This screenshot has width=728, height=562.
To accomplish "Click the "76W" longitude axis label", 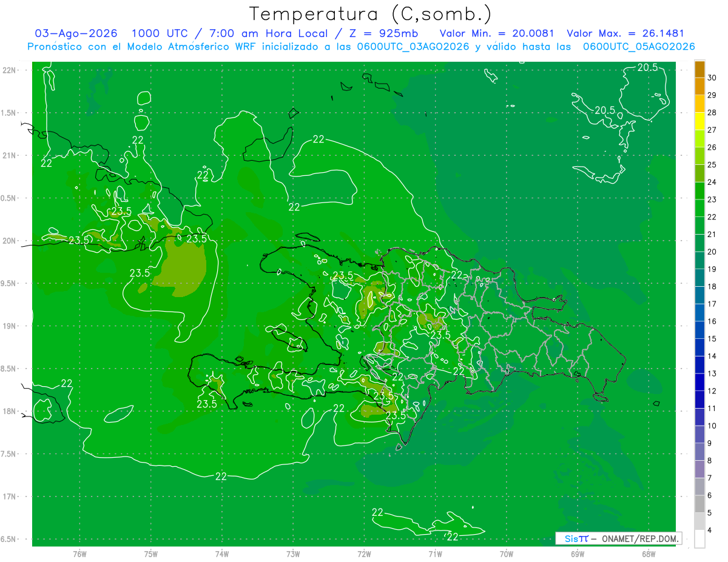I will coord(79,554).
